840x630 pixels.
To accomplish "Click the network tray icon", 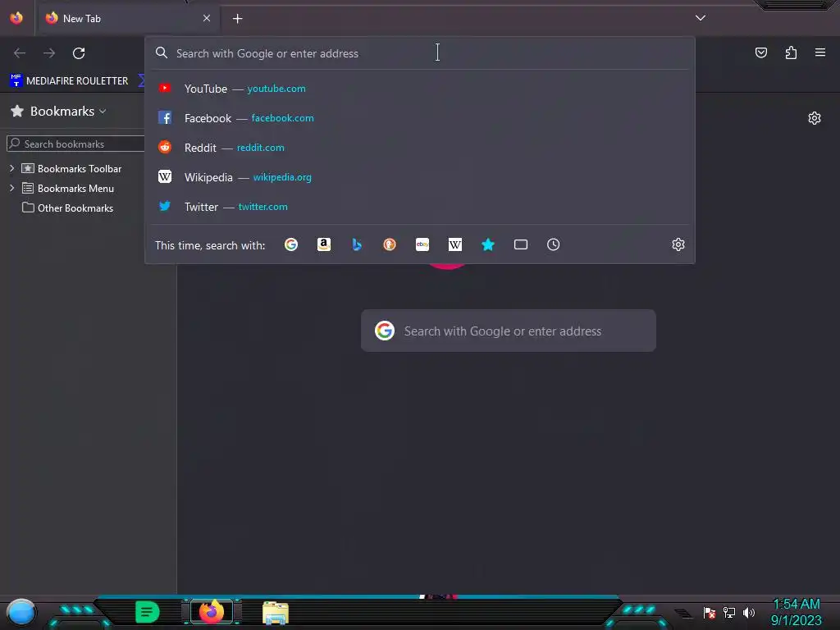I will tap(729, 612).
